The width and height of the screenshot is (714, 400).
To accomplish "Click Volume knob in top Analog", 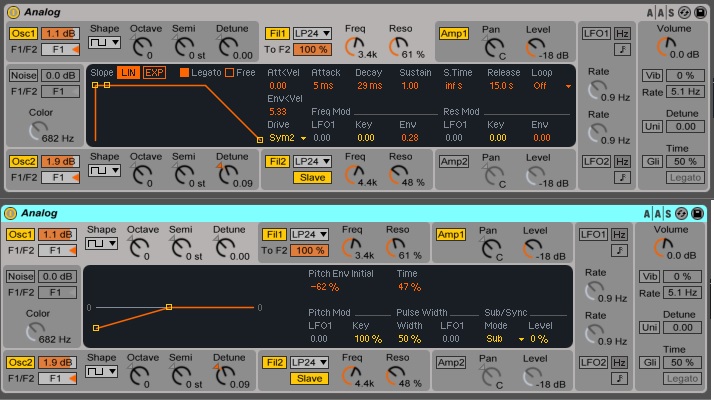I will pos(667,46).
